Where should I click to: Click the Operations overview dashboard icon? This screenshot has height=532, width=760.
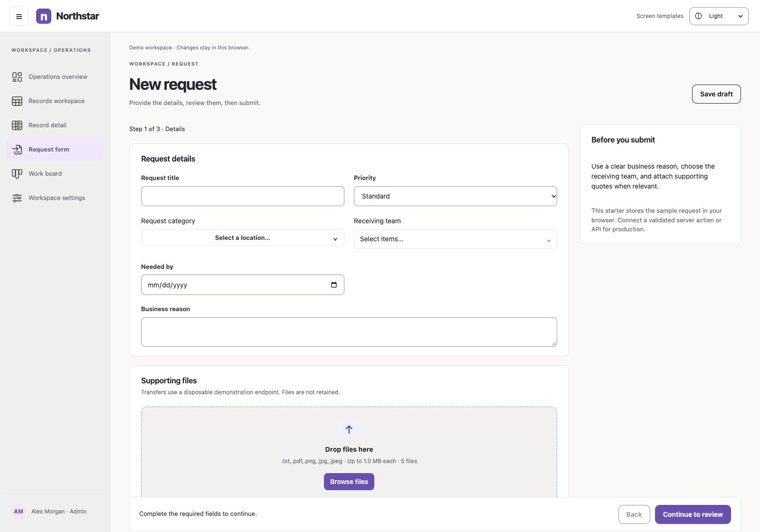(x=17, y=77)
